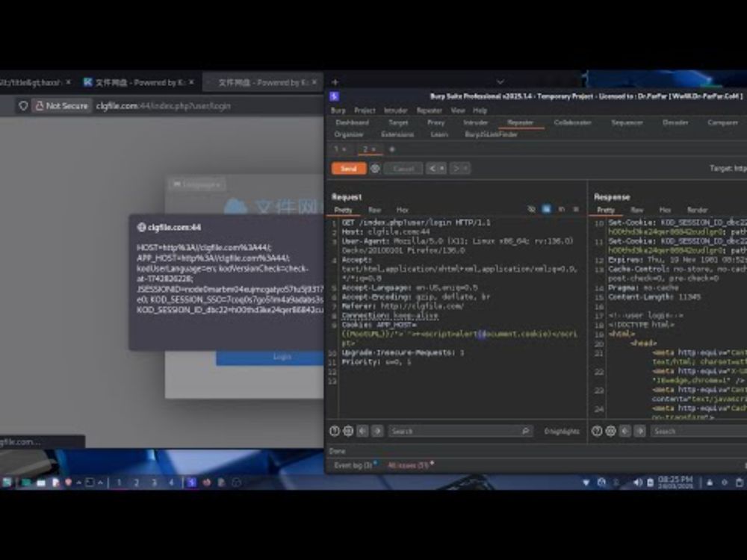
Task: Click the shield tracking protection icon
Action: pos(23,106)
